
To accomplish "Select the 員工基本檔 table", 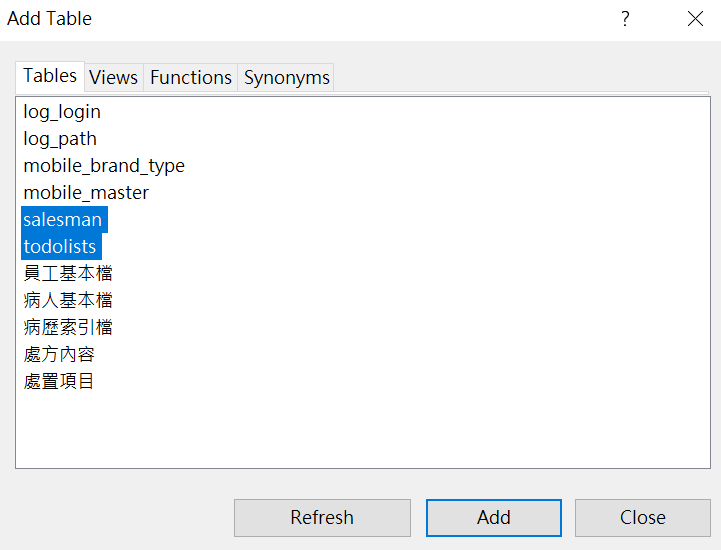I will pos(68,274).
